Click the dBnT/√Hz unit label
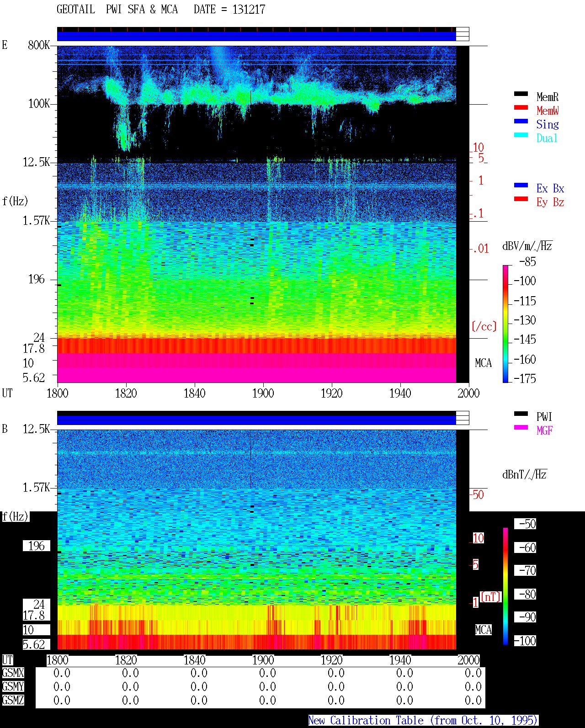This screenshot has width=585, height=728. click(x=525, y=474)
